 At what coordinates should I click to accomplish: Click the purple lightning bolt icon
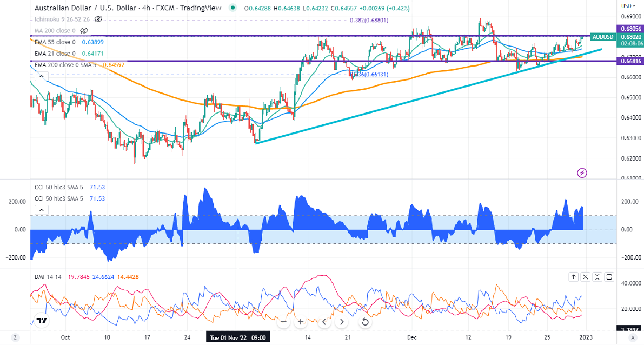pos(582,173)
